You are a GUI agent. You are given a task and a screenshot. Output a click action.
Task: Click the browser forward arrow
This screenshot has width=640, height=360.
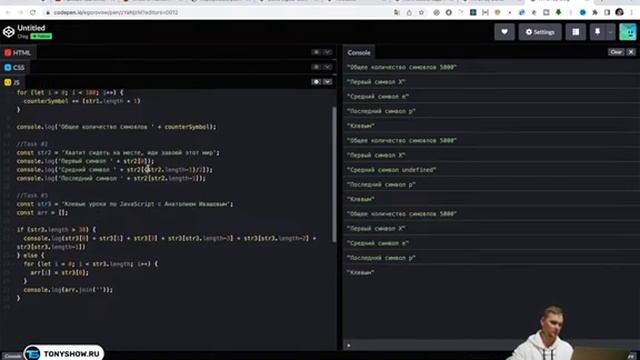click(20, 13)
